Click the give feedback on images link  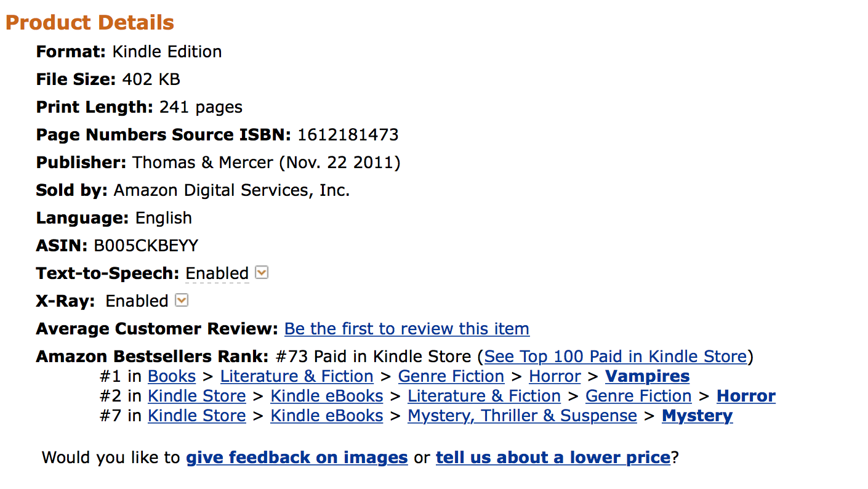(297, 458)
